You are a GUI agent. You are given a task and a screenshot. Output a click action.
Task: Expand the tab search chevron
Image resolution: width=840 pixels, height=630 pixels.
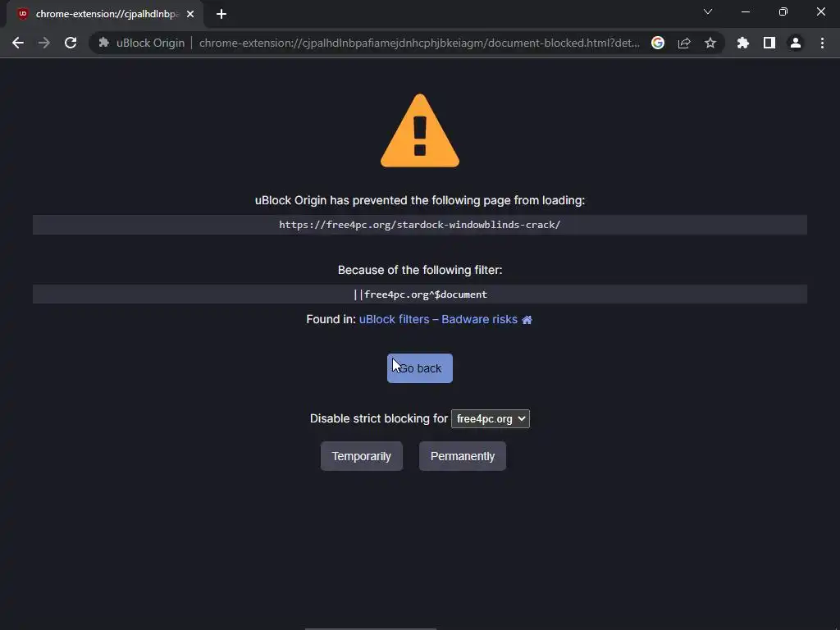(x=708, y=11)
